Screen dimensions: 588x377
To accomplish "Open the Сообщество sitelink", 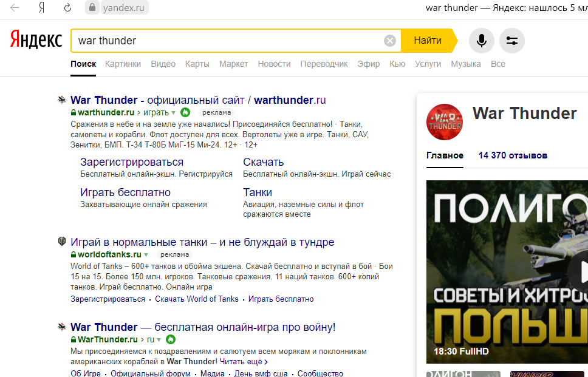I will point(320,373).
